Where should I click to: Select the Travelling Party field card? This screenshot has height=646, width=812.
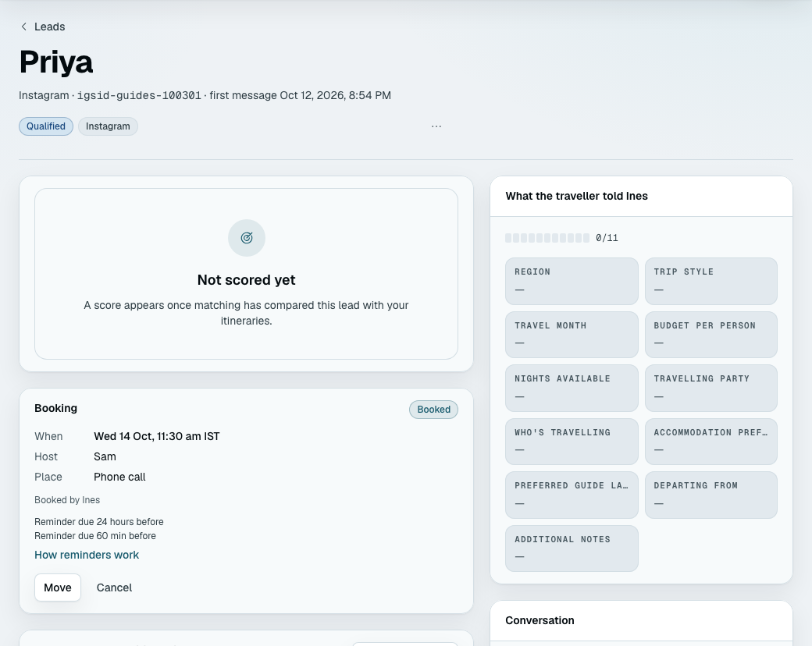[711, 389]
